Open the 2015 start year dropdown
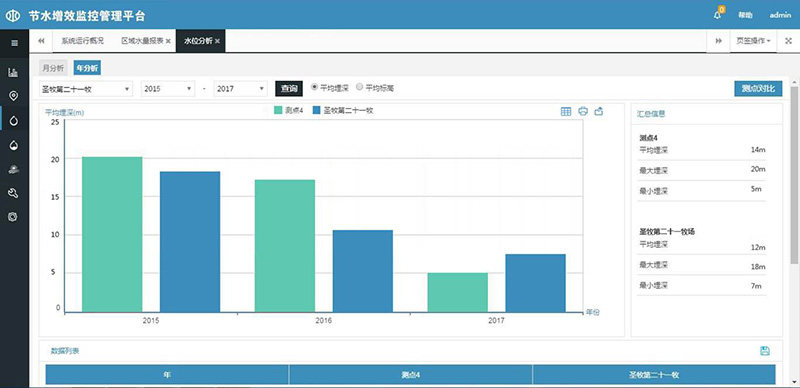 click(x=168, y=89)
